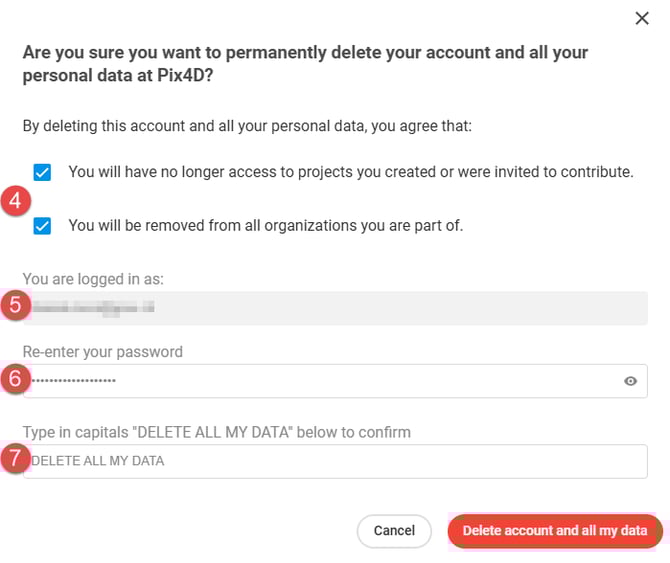Click the projects access agreement label text
Screen dimensions: 670x563
tap(350, 172)
